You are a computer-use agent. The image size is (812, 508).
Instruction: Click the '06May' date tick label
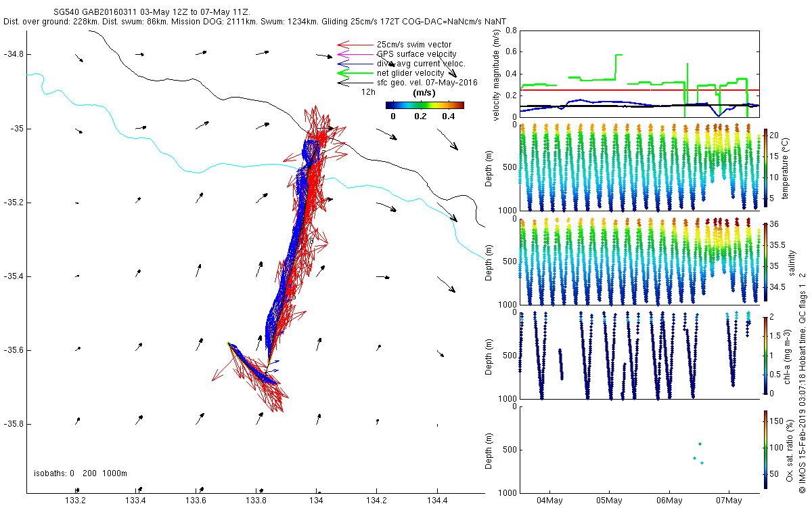(669, 501)
